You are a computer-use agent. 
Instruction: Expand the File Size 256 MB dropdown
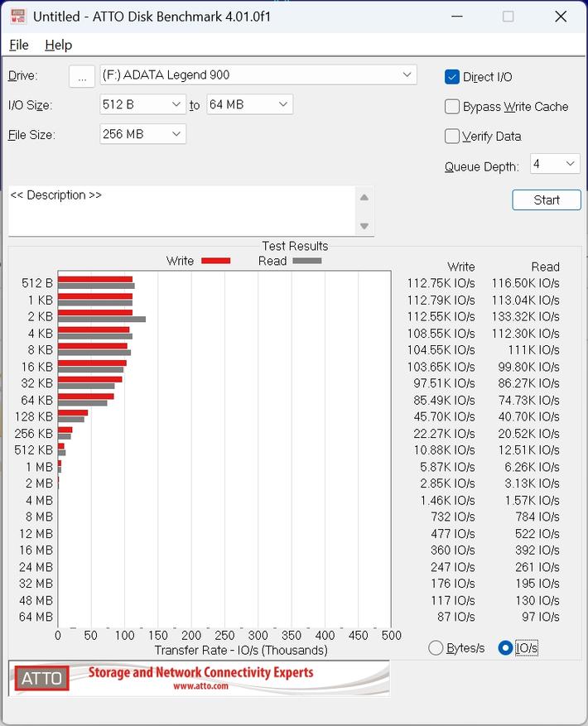142,134
